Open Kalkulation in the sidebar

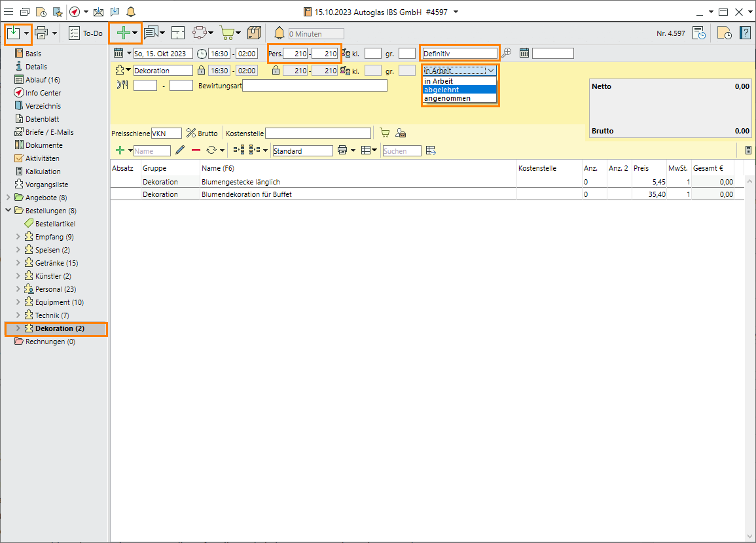click(43, 171)
